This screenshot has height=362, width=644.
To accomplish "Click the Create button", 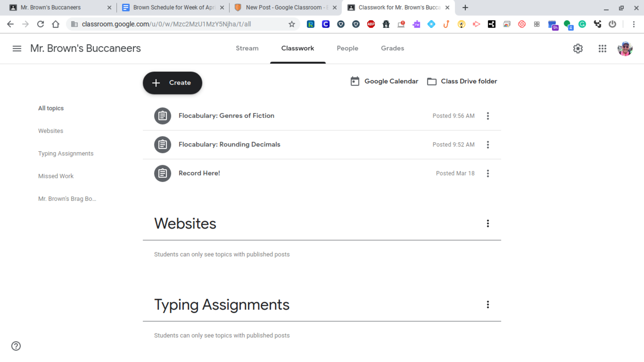I will (x=172, y=83).
